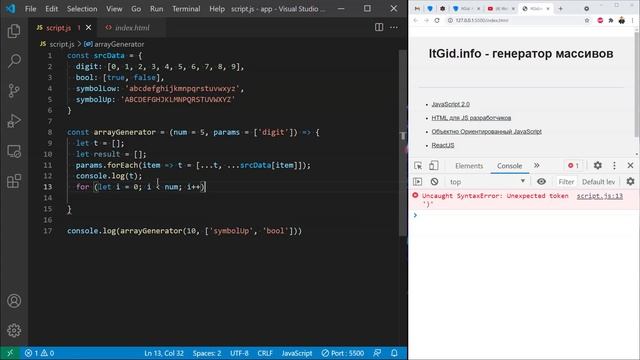Open the JavaScript context 'top' dropdown

pyautogui.click(x=487, y=182)
